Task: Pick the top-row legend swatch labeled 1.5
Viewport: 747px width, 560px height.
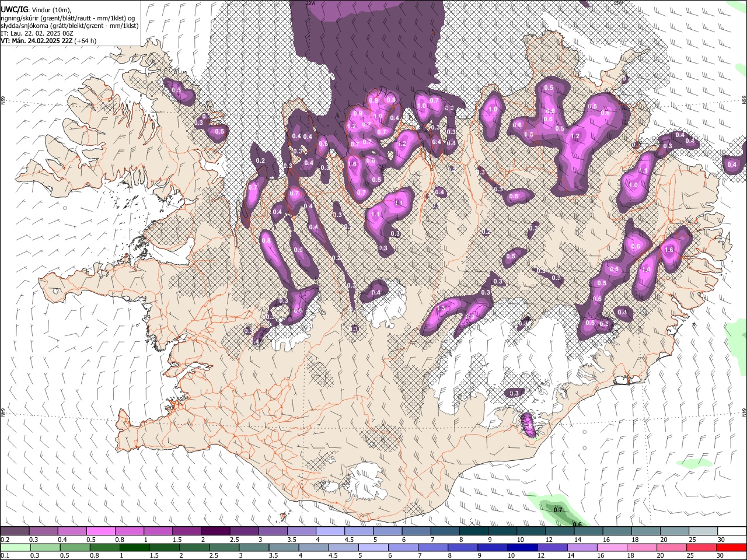Action: click(187, 531)
